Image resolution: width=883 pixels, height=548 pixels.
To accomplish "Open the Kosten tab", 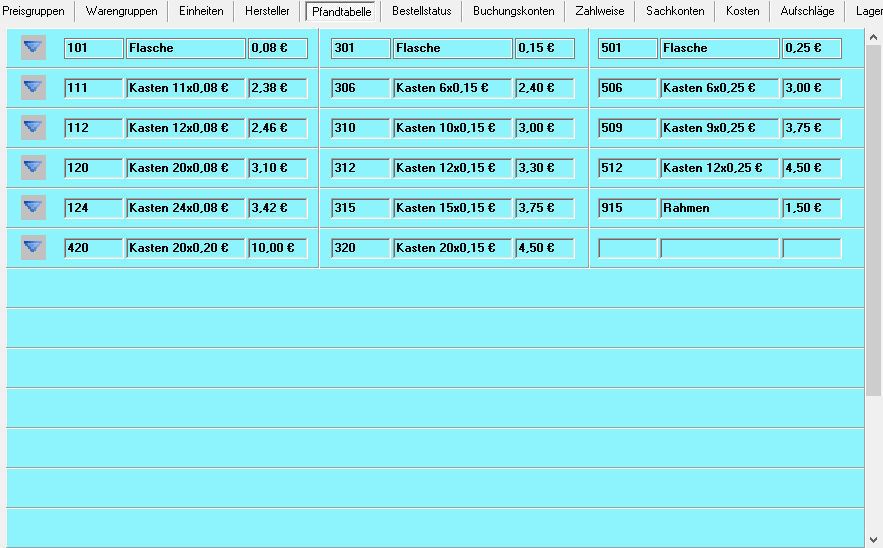I will click(x=742, y=11).
